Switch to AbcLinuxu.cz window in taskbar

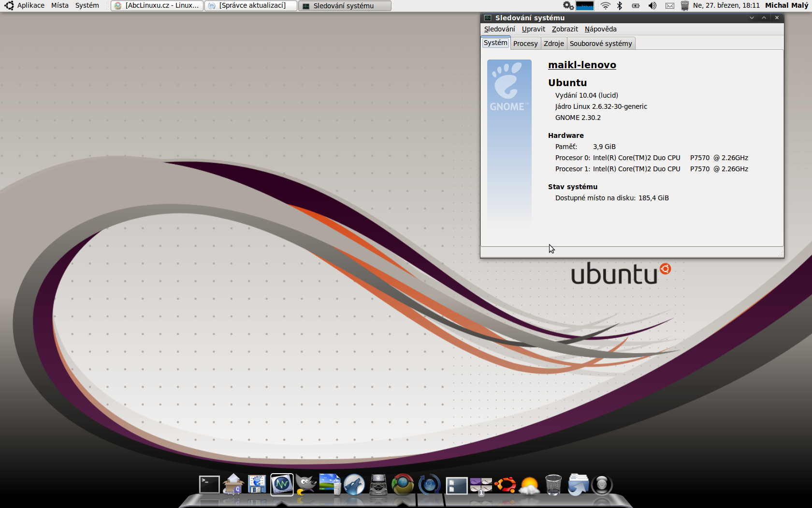tap(157, 6)
